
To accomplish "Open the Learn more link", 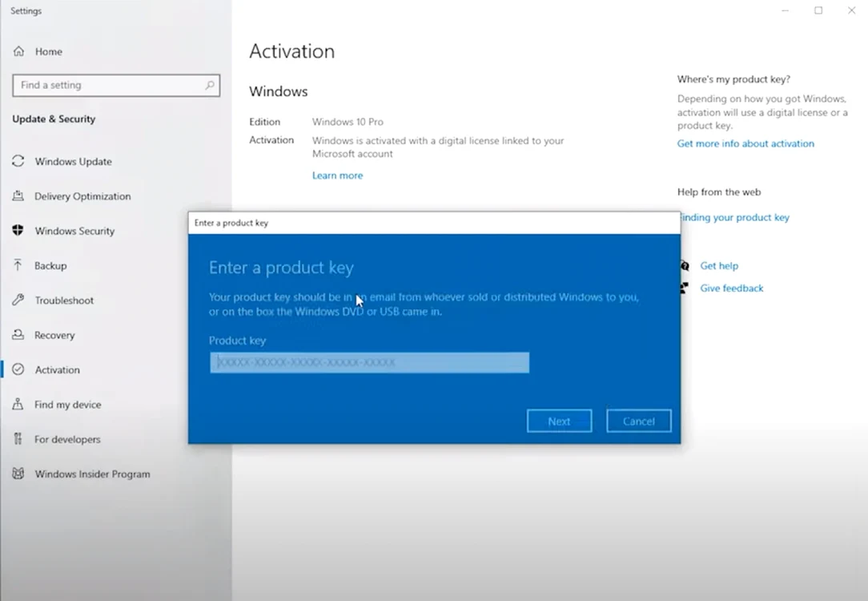I will [337, 175].
